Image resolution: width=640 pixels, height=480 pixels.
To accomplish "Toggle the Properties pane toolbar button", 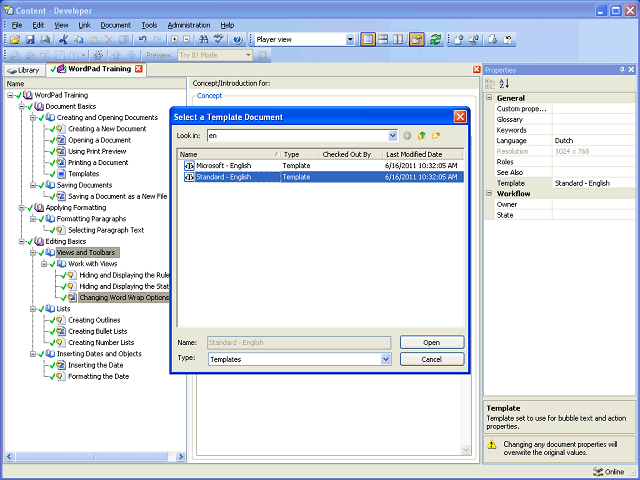I will (x=417, y=40).
